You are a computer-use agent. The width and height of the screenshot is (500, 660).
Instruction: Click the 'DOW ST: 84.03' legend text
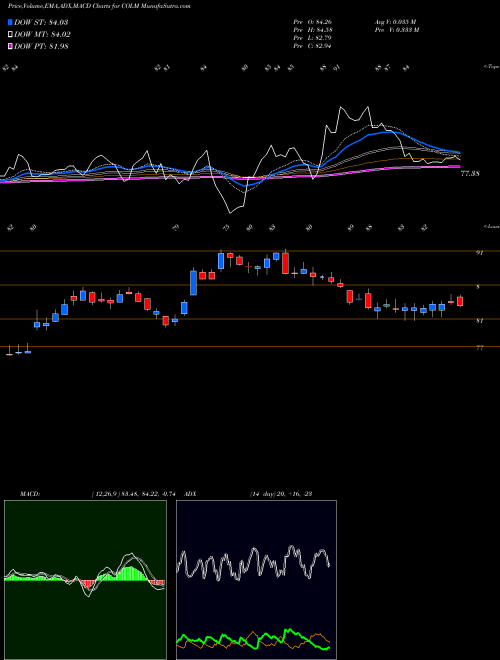(41, 22)
